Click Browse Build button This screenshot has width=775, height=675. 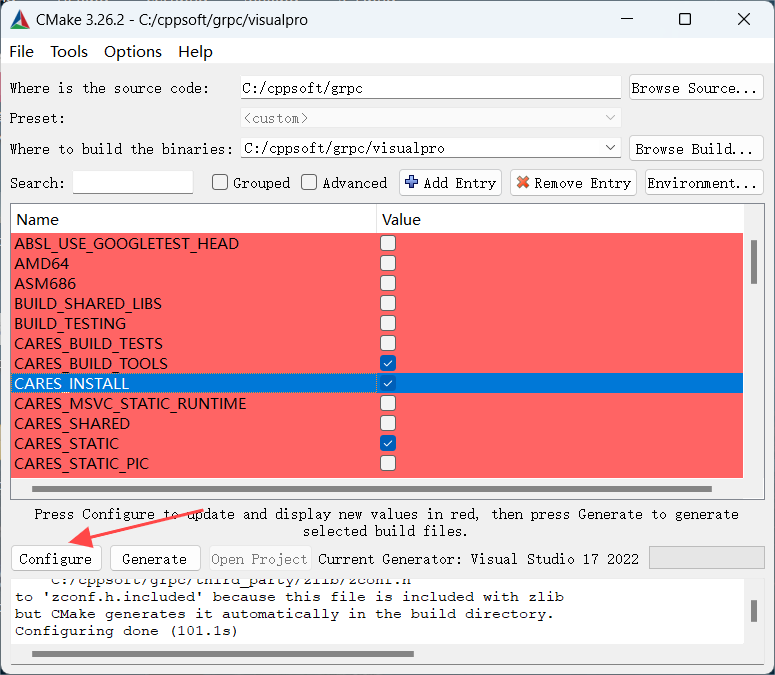696,149
